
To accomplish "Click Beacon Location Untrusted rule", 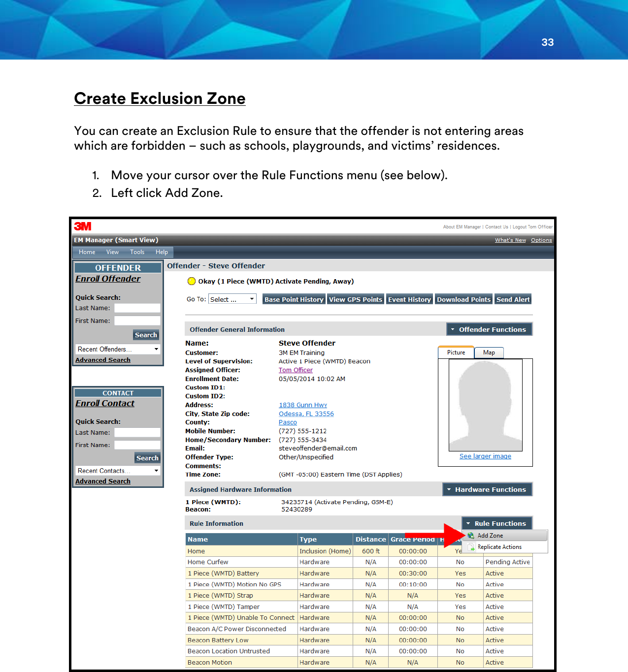I will click(229, 651).
